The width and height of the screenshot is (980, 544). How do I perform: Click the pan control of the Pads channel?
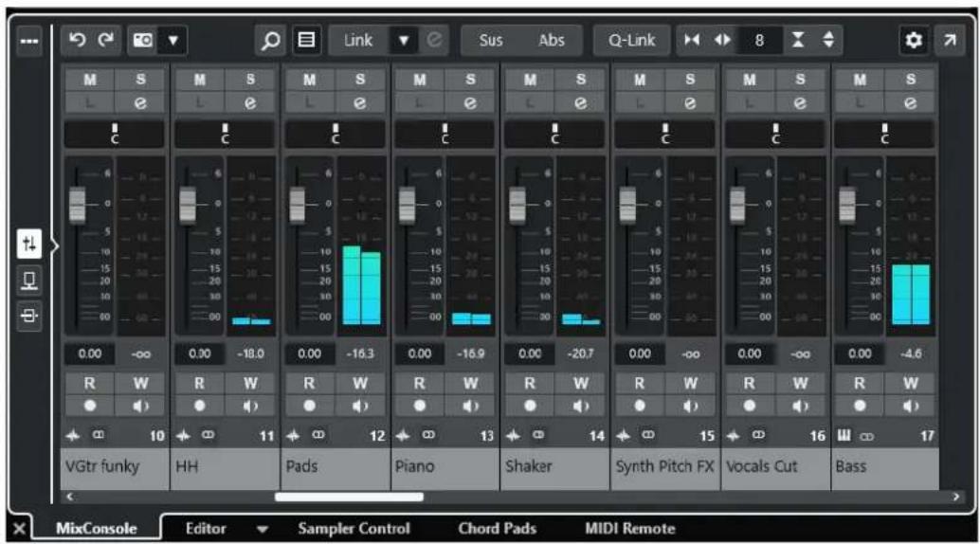pyautogui.click(x=336, y=134)
